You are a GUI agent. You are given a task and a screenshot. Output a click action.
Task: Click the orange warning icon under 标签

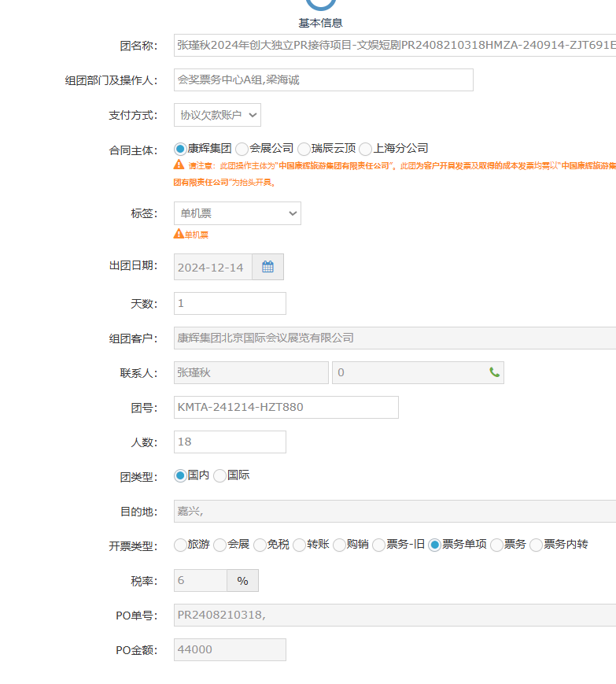tap(179, 234)
